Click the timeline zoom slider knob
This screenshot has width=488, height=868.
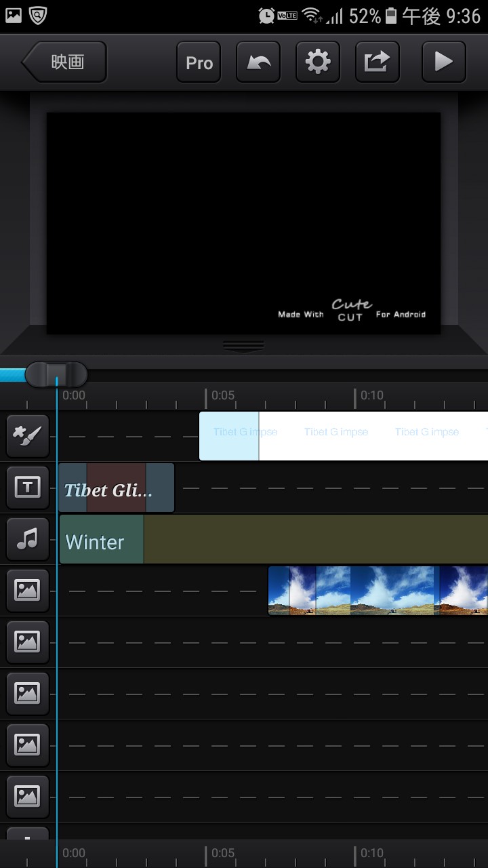(x=56, y=374)
